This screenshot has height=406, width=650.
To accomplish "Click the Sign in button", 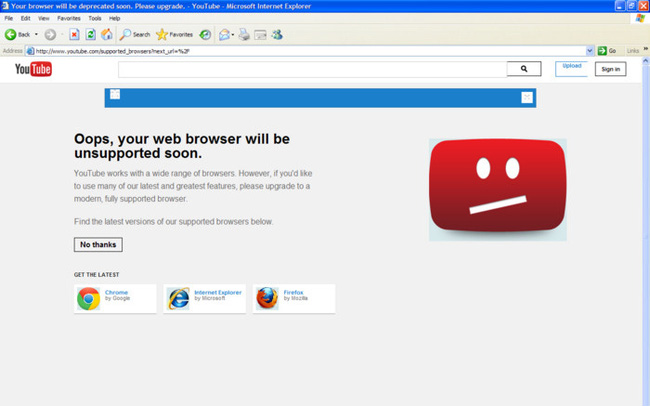I will pos(611,69).
